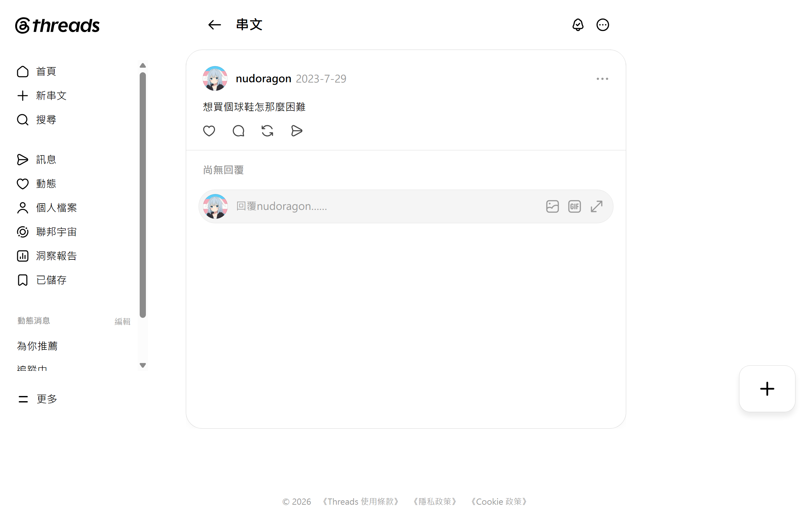Open 已儲存 saved posts
This screenshot has width=812, height=525.
[x=42, y=280]
